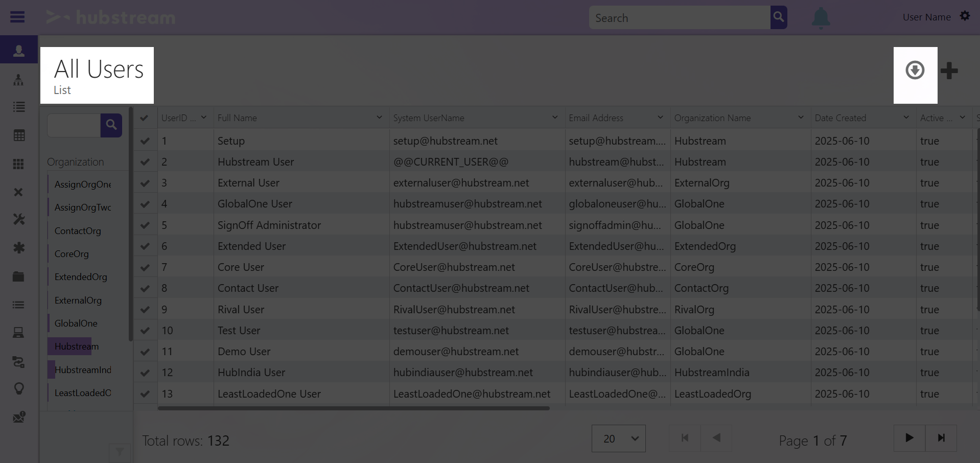Screen dimensions: 980x463
Task: Click the lightbulb insights sidebar icon
Action: click(x=18, y=388)
